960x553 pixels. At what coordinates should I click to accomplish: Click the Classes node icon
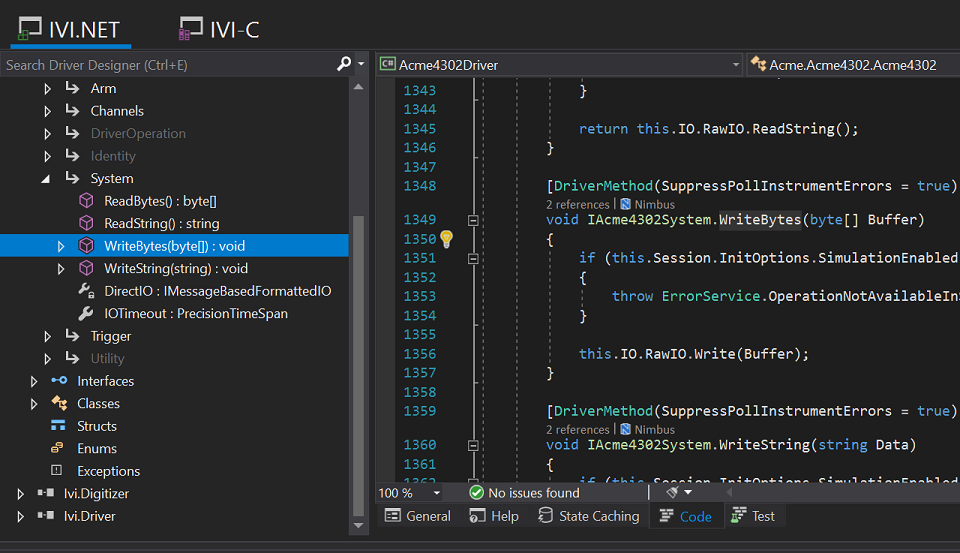pos(59,403)
